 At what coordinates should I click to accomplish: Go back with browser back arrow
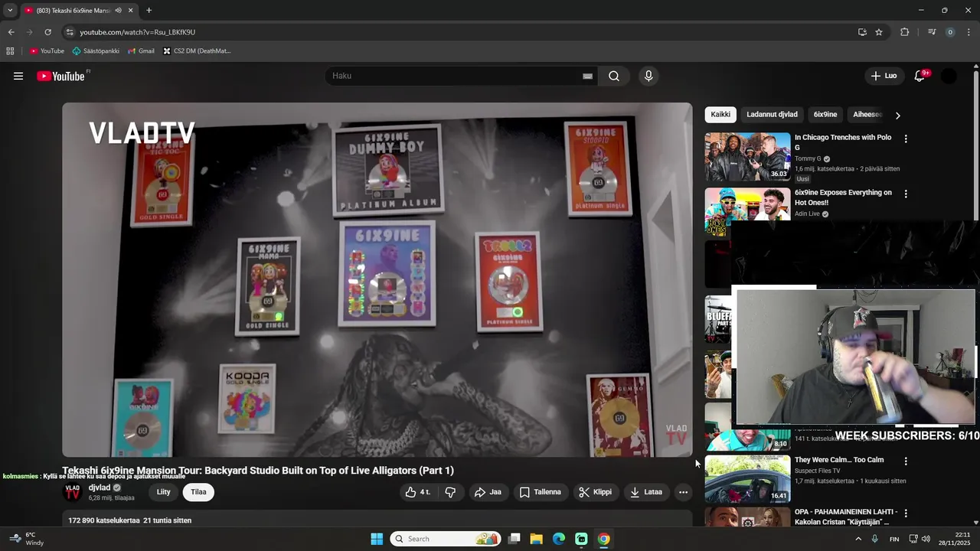[11, 32]
